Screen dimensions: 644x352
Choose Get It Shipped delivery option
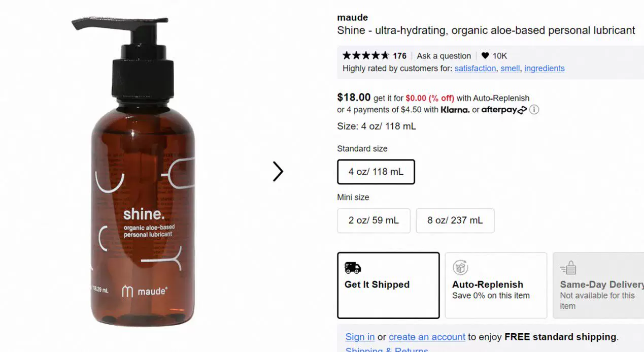(388, 285)
